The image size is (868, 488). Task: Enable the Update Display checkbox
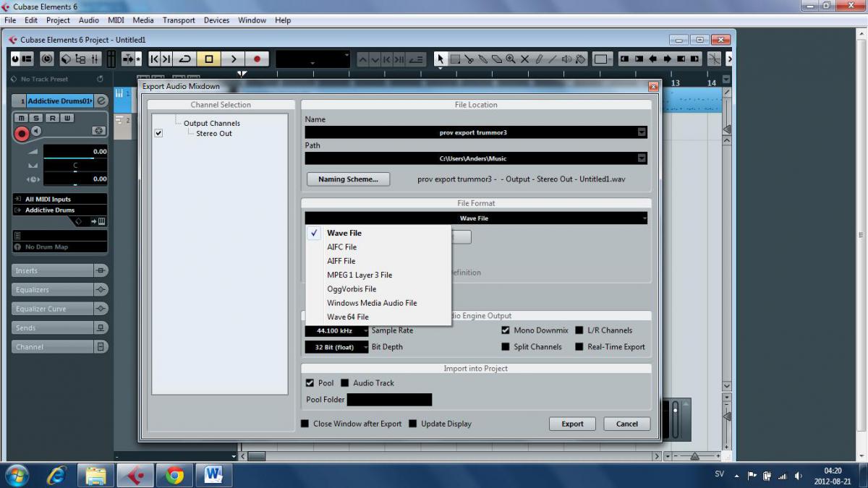tap(413, 424)
